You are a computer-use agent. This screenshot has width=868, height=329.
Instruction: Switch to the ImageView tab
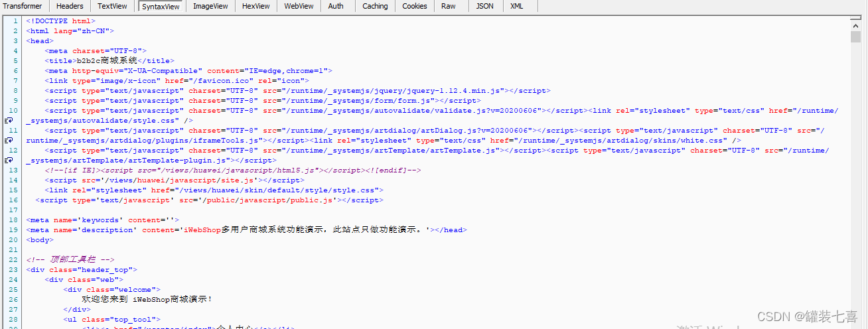click(210, 6)
